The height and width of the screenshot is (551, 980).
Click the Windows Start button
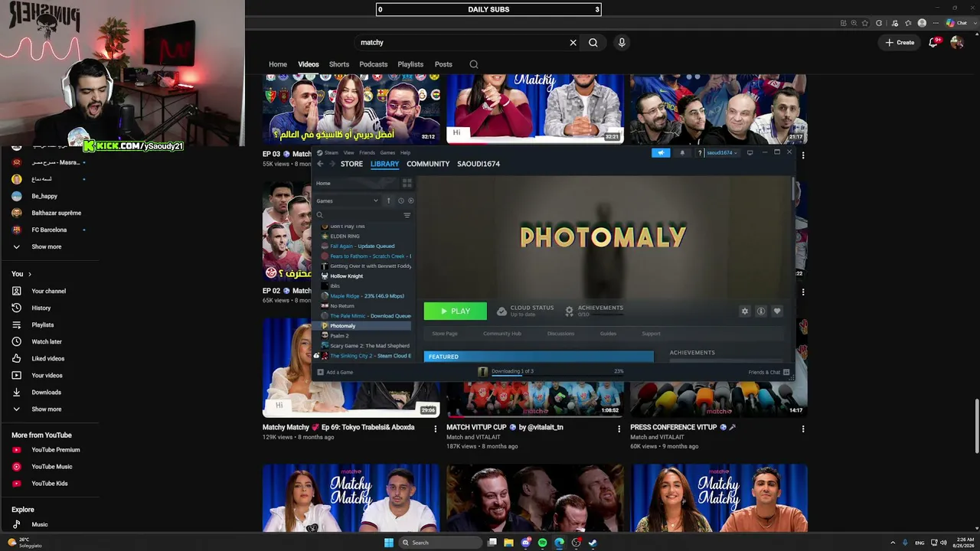pyautogui.click(x=389, y=543)
